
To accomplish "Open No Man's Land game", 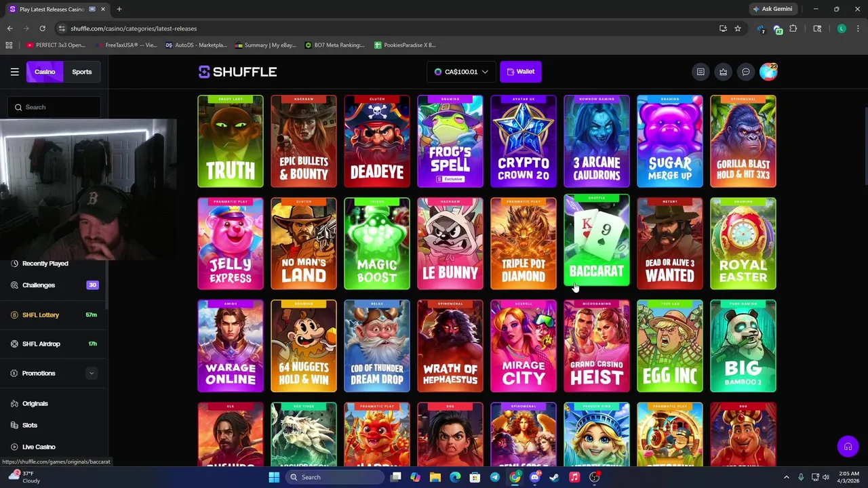I will point(304,243).
